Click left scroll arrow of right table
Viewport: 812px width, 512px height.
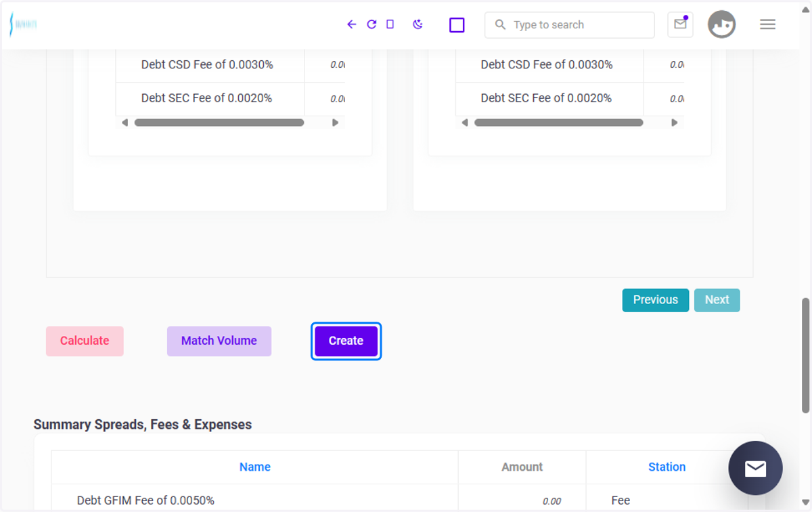point(464,123)
